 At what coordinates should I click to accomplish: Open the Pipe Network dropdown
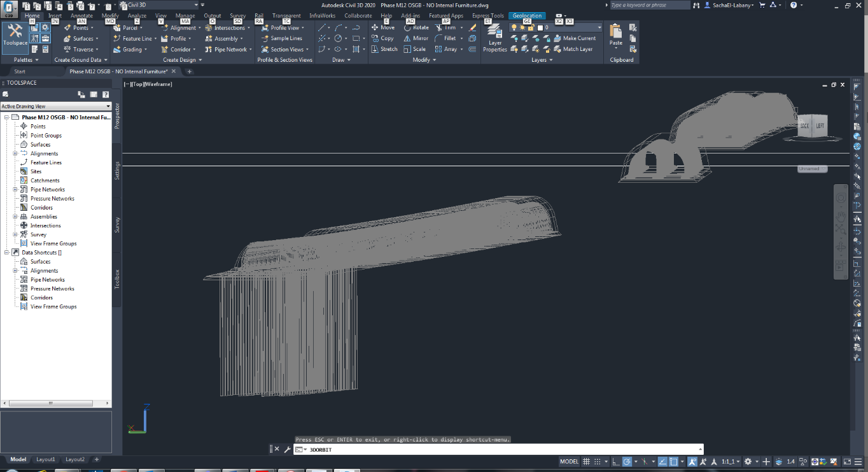(x=228, y=49)
